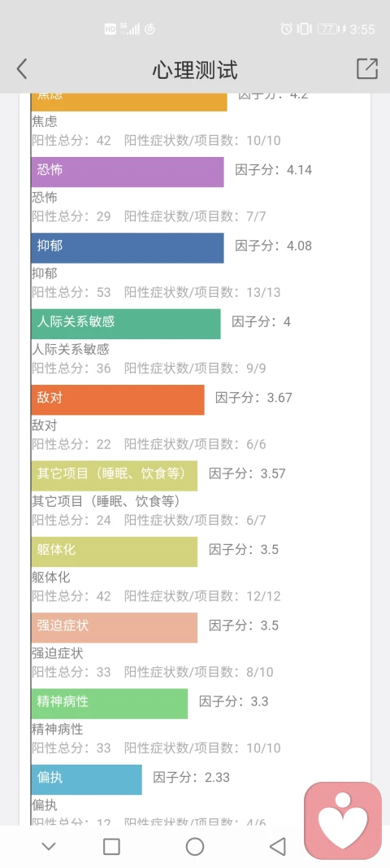Viewport: 390px width, 868px height.
Task: Tap the light blue 偏执 bar
Action: pyautogui.click(x=87, y=779)
